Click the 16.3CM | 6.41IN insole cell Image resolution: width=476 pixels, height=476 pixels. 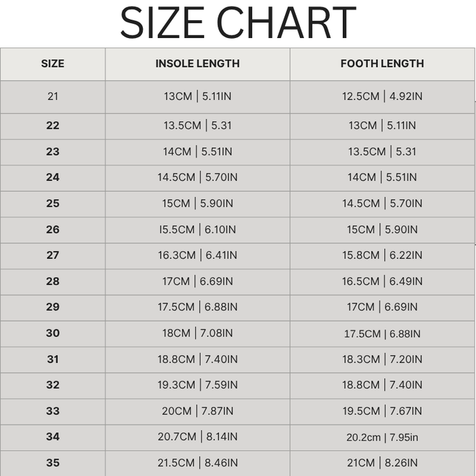(197, 256)
